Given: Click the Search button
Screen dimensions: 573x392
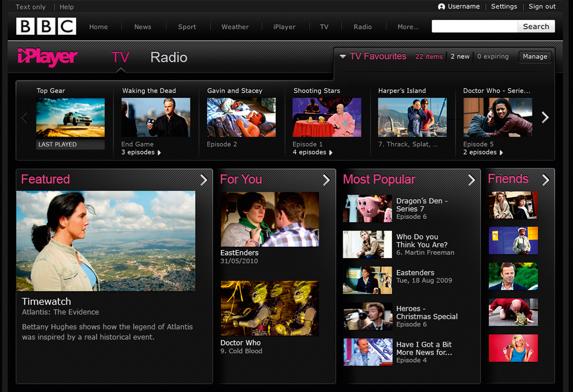Looking at the screenshot, I should coord(536,26).
